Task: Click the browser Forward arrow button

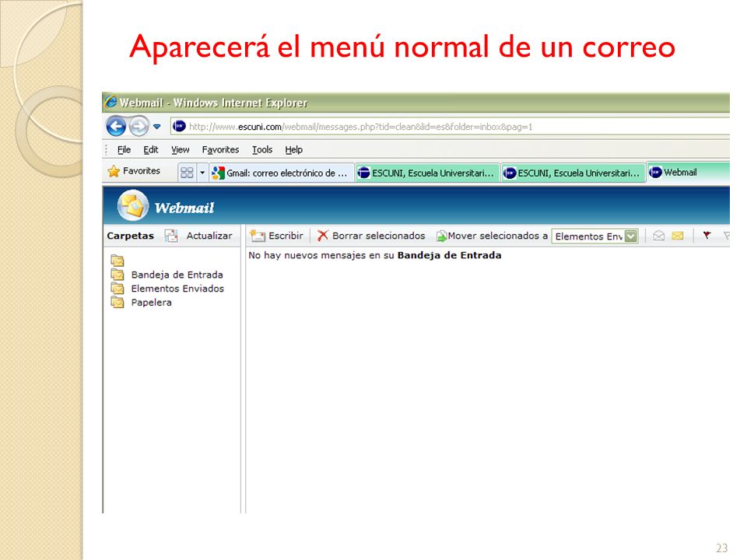Action: [139, 127]
